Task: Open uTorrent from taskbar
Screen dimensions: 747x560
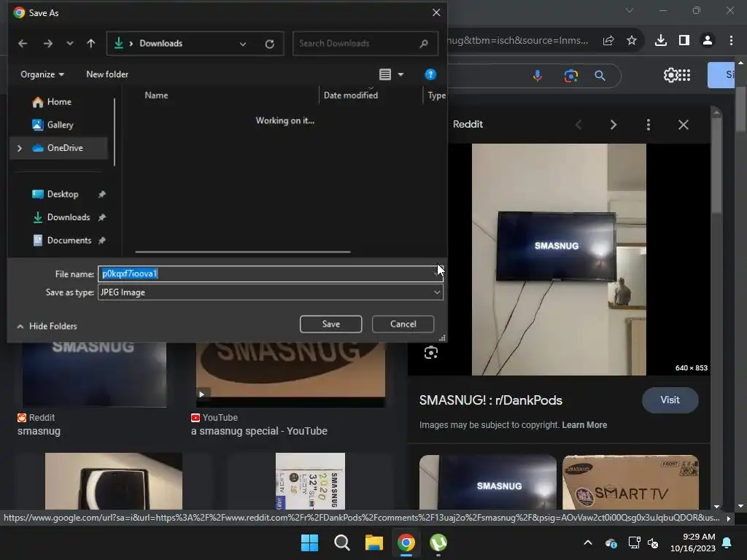Action: point(438,542)
